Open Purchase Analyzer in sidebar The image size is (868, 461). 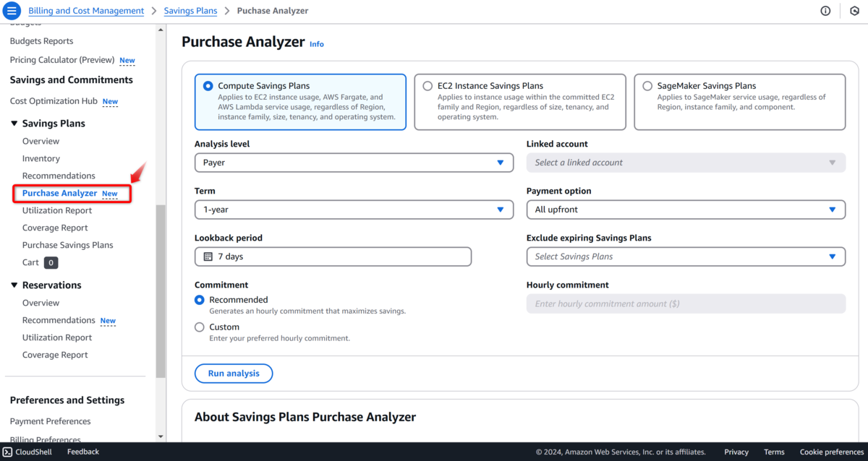[x=60, y=193]
